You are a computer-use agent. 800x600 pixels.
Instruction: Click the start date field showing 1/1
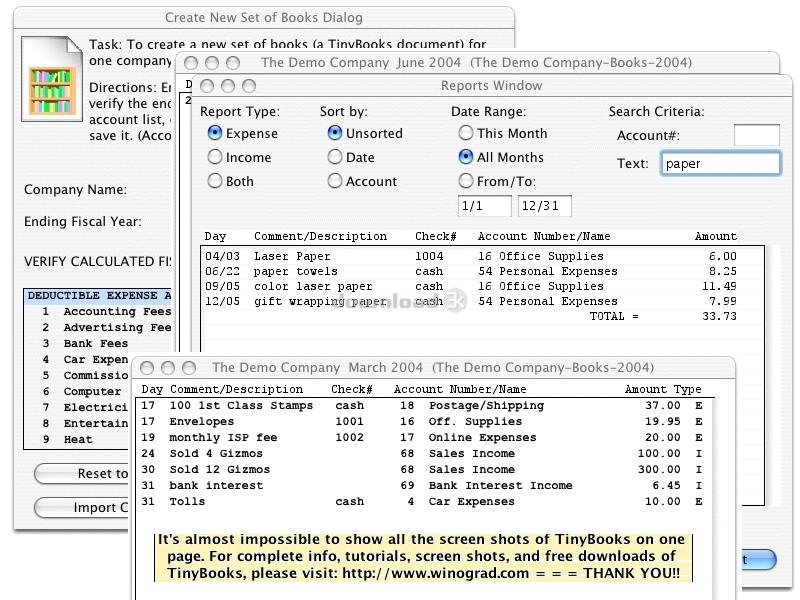click(x=484, y=206)
